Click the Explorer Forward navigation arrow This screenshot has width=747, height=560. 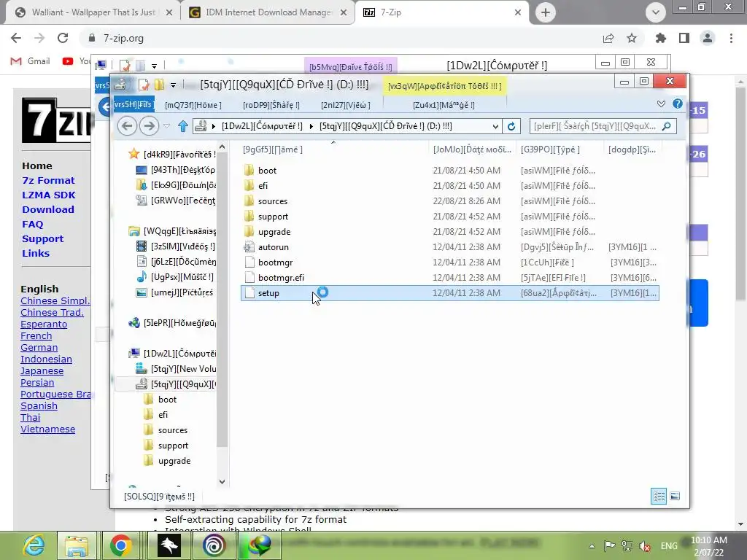[x=149, y=126]
